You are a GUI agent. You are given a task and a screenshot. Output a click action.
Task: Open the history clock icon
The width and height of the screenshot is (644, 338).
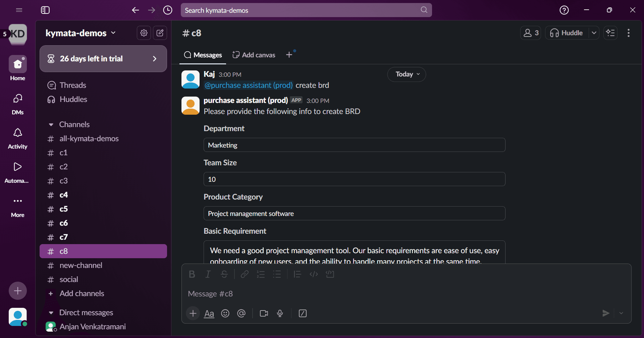point(168,10)
